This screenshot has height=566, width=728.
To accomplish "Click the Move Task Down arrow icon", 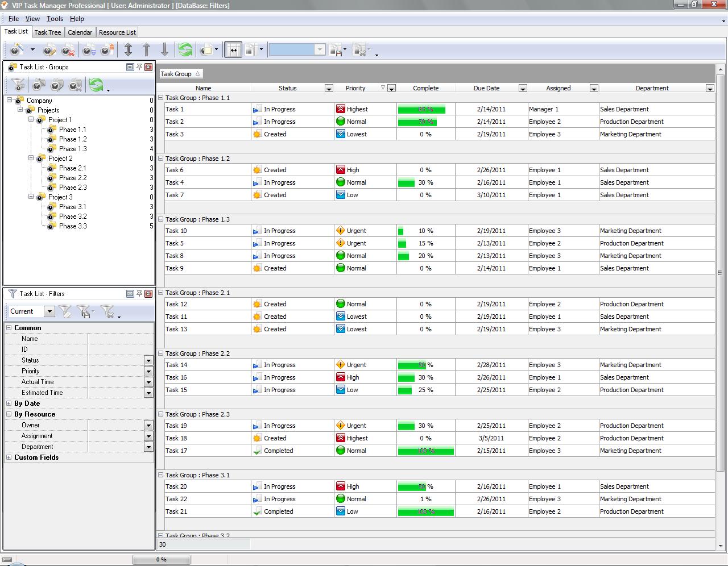I will (164, 50).
